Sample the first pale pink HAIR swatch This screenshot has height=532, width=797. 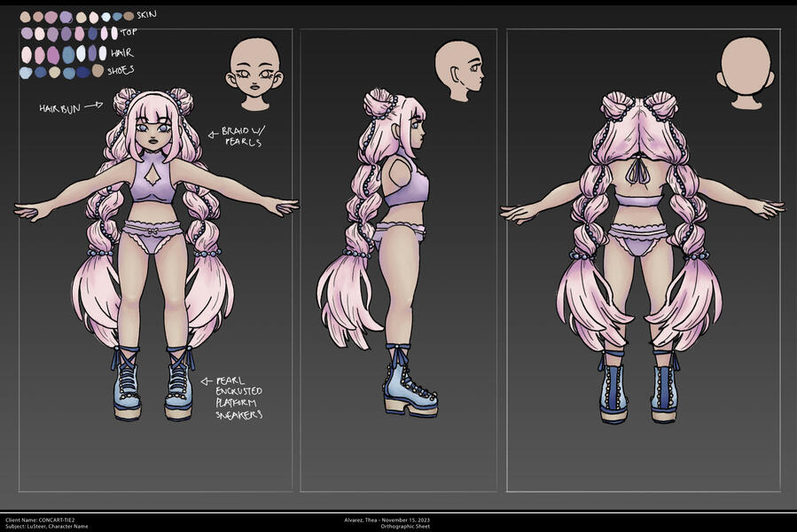(27, 54)
